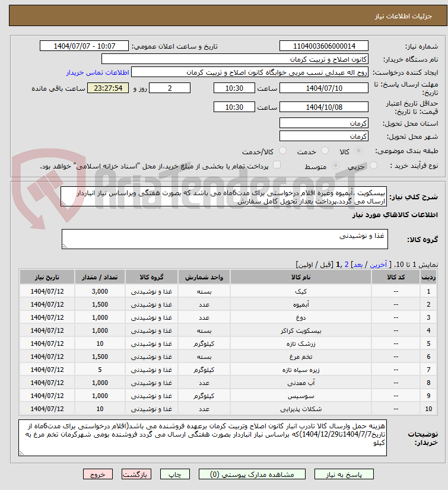Image resolution: width=448 pixels, height=490 pixels.
Task: Select the کالا/خدمت radio button
Action: point(282,151)
